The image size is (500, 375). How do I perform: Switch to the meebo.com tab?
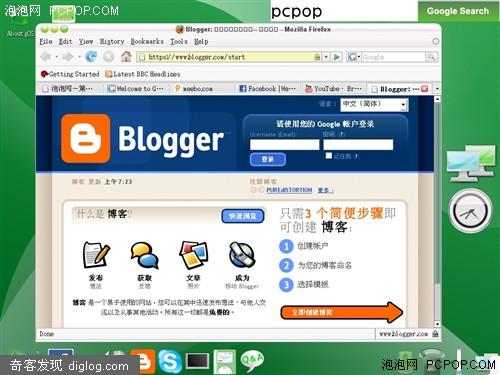click(x=202, y=89)
